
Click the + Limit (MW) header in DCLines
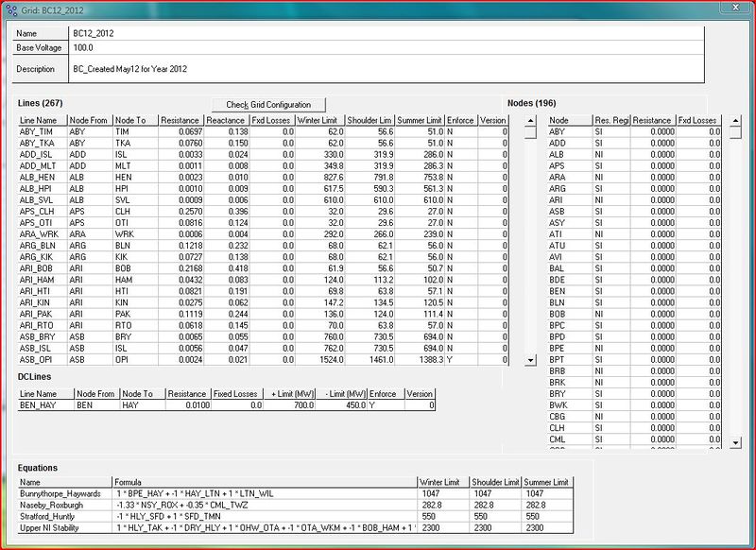(x=290, y=394)
